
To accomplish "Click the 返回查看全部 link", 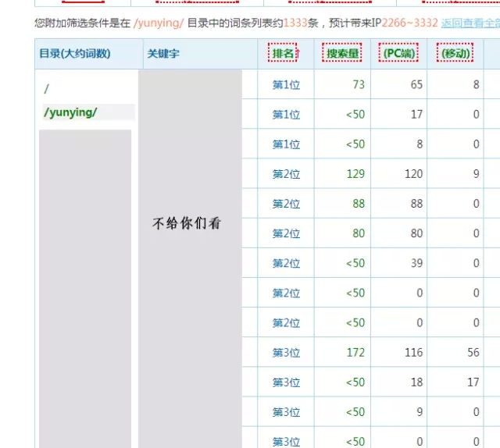I will (x=470, y=23).
